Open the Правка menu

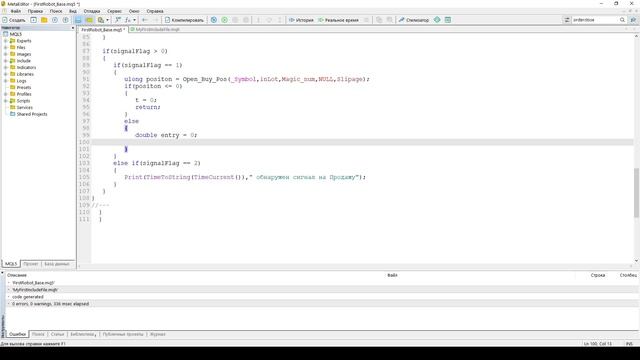pyautogui.click(x=36, y=11)
